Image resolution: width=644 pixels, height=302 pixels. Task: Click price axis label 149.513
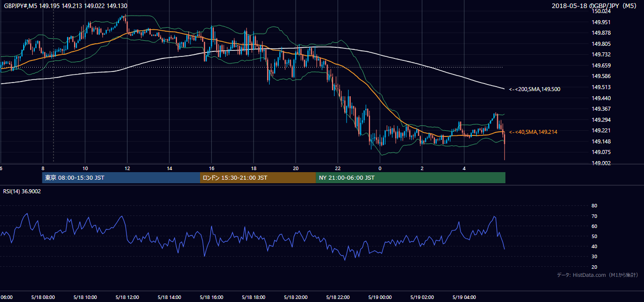tap(601, 87)
